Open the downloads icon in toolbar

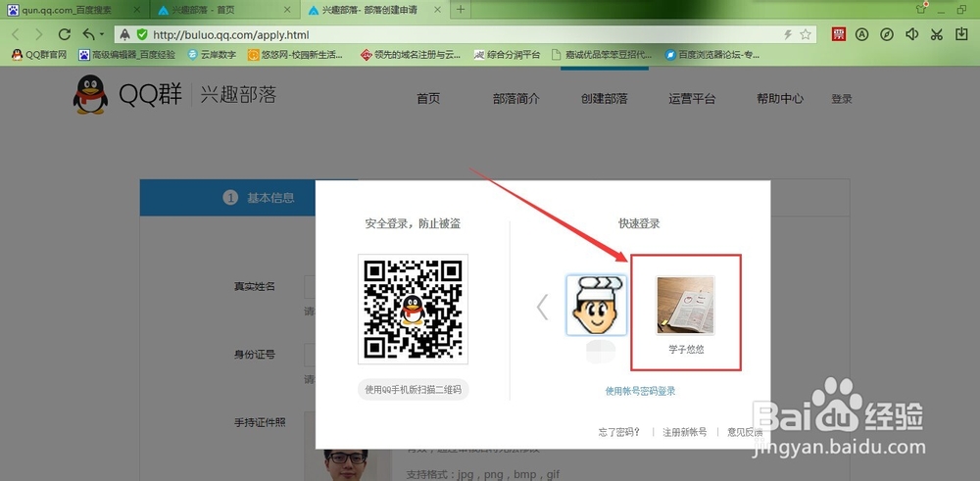pyautogui.click(x=961, y=34)
